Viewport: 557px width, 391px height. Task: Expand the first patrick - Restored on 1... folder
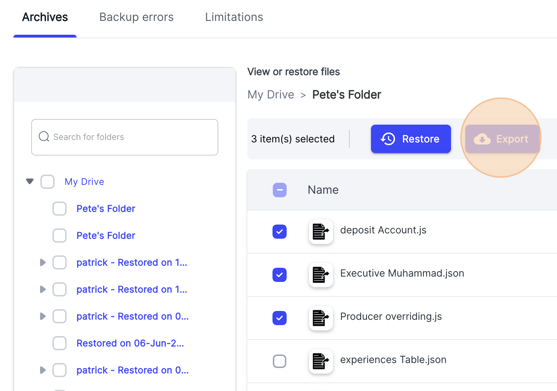pyautogui.click(x=43, y=262)
